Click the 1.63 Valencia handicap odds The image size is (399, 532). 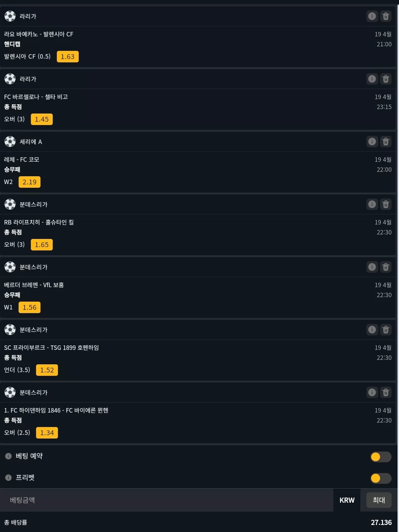pyautogui.click(x=68, y=57)
